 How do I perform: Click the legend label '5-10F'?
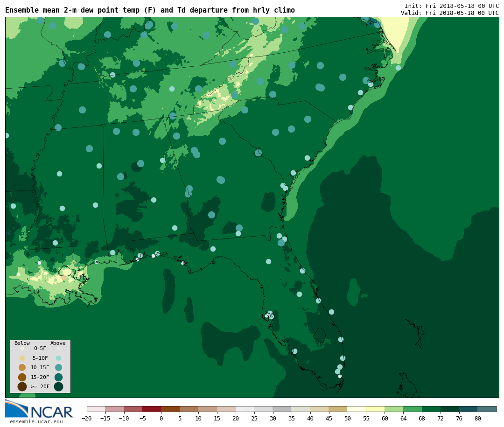[x=40, y=358]
